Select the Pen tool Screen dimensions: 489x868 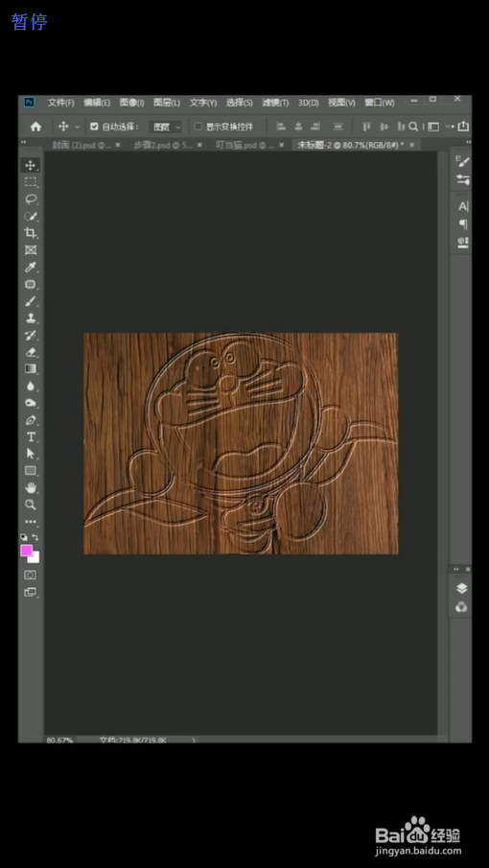pos(31,420)
